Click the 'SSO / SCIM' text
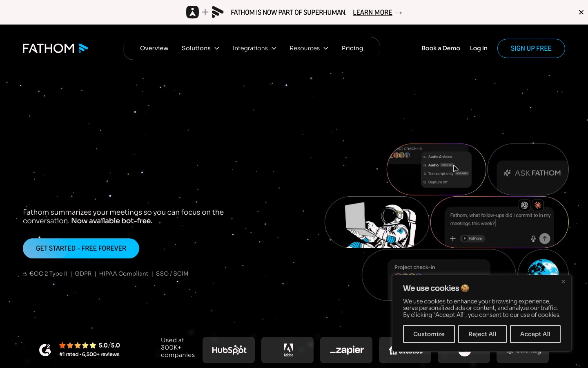The height and width of the screenshot is (368, 588). pyautogui.click(x=172, y=274)
